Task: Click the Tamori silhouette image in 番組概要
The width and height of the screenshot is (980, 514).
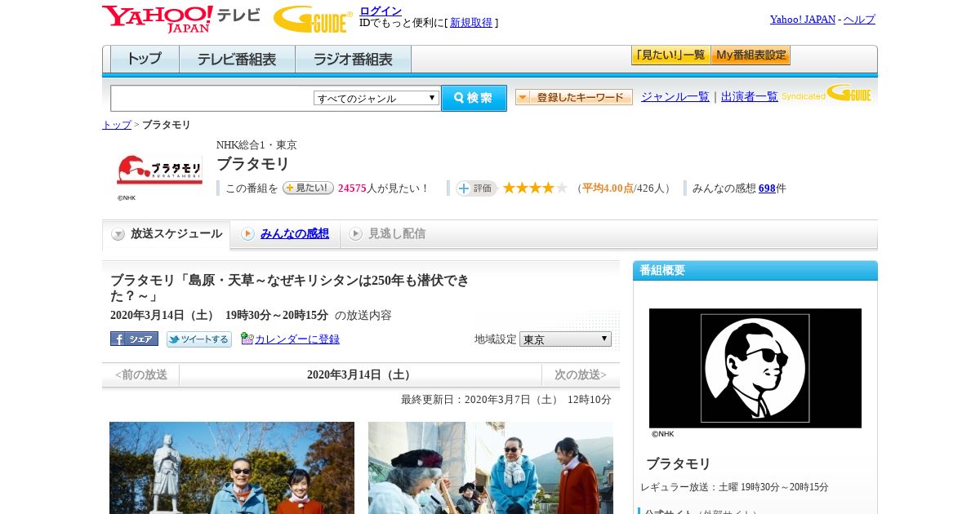Action: pyautogui.click(x=755, y=368)
